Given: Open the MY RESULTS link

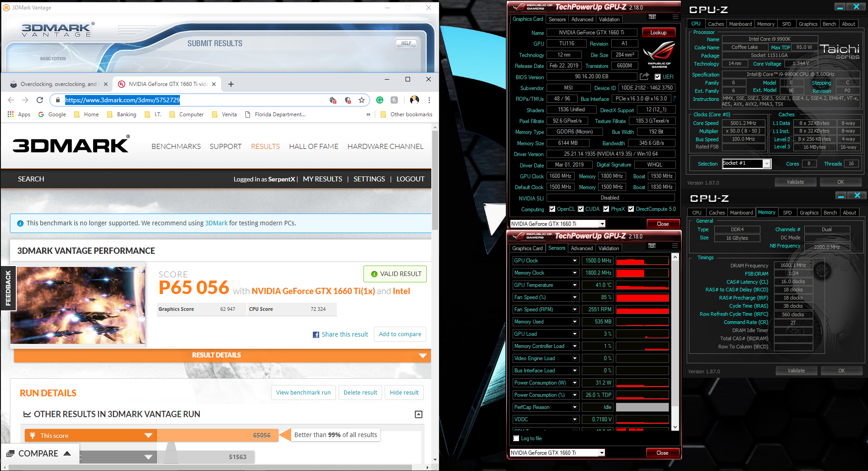Looking at the screenshot, I should 322,179.
